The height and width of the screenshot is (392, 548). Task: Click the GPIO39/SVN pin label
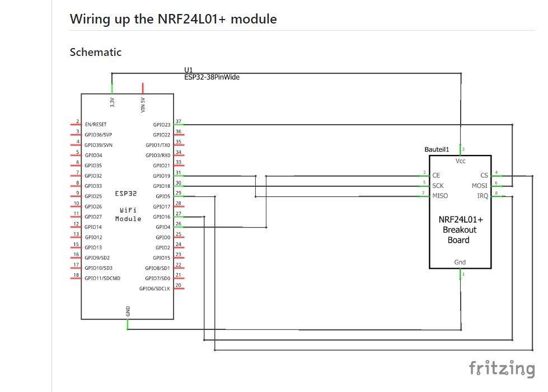pos(99,145)
